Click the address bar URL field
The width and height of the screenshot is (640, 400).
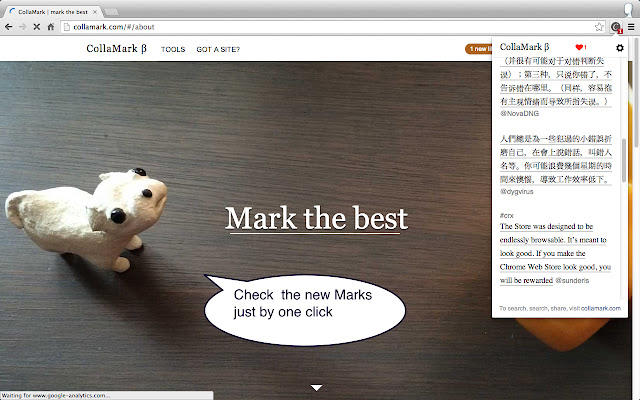pos(327,27)
